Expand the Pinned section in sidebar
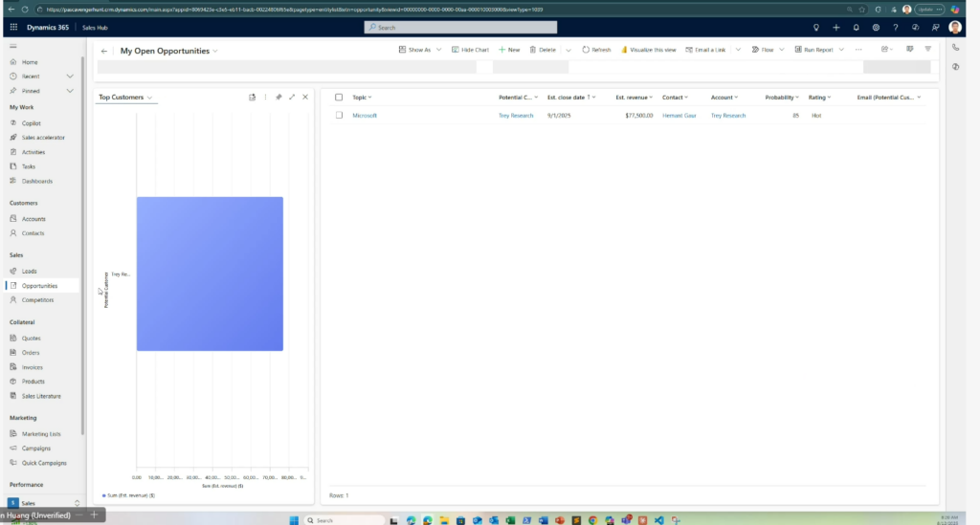This screenshot has height=525, width=980. [70, 91]
